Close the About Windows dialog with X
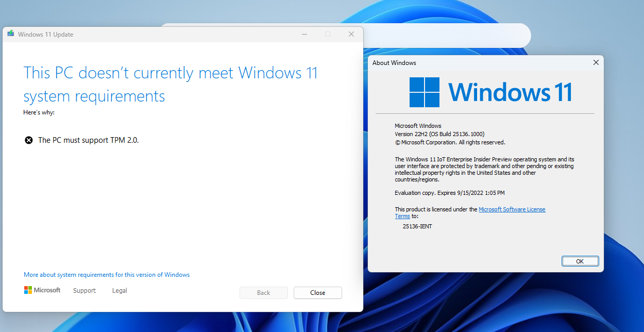The width and height of the screenshot is (644, 332). pos(596,62)
